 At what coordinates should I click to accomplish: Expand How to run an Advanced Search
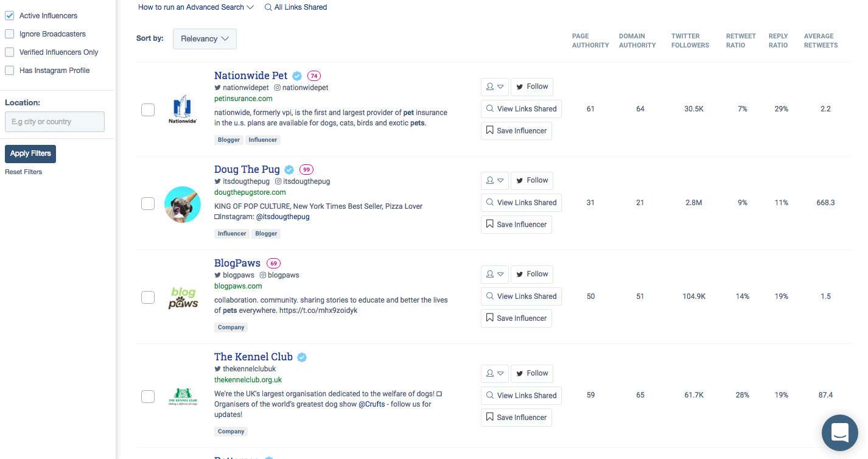(195, 7)
